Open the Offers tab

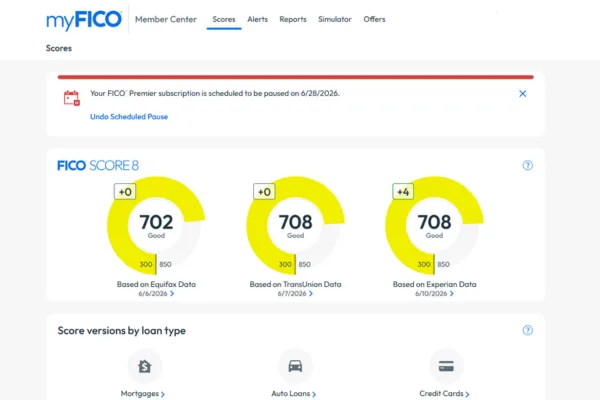(374, 19)
